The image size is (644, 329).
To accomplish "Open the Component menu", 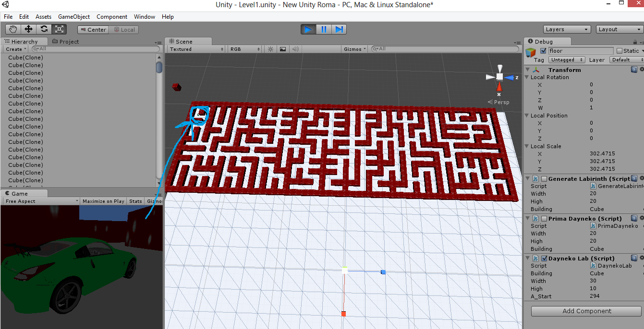I will click(112, 16).
